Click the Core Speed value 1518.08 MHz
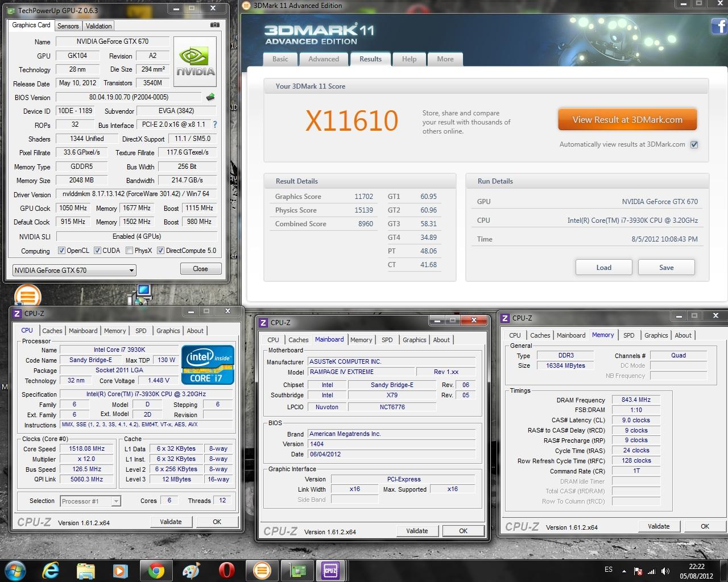728x582 pixels. [x=87, y=449]
